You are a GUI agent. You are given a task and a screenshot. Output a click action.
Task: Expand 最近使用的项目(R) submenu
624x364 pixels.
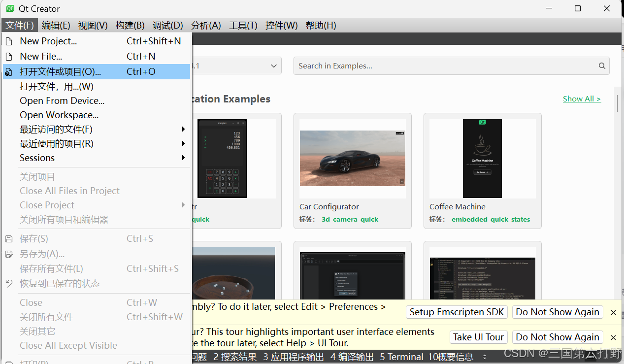coord(97,144)
